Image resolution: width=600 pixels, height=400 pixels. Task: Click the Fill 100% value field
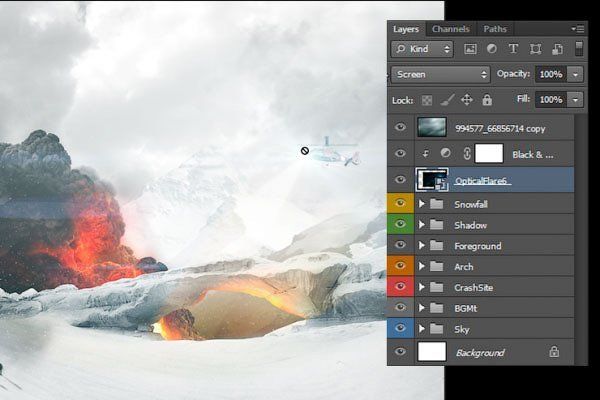[x=551, y=100]
